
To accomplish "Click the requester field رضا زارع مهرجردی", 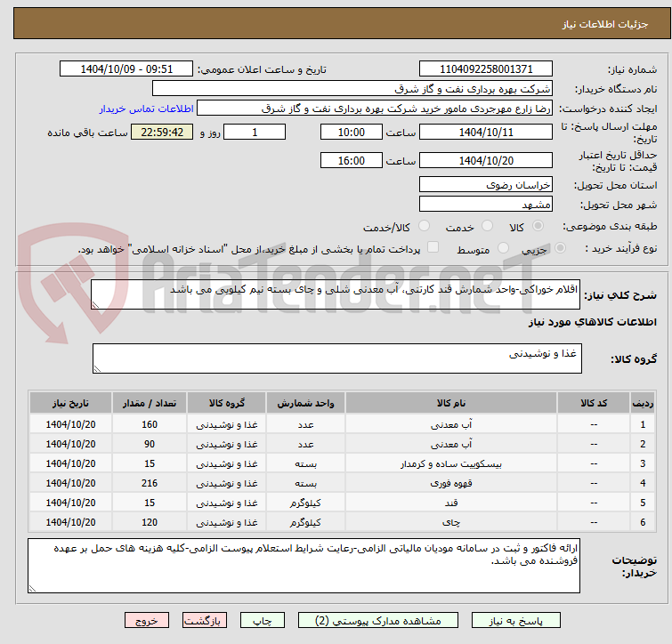I will pyautogui.click(x=374, y=109).
